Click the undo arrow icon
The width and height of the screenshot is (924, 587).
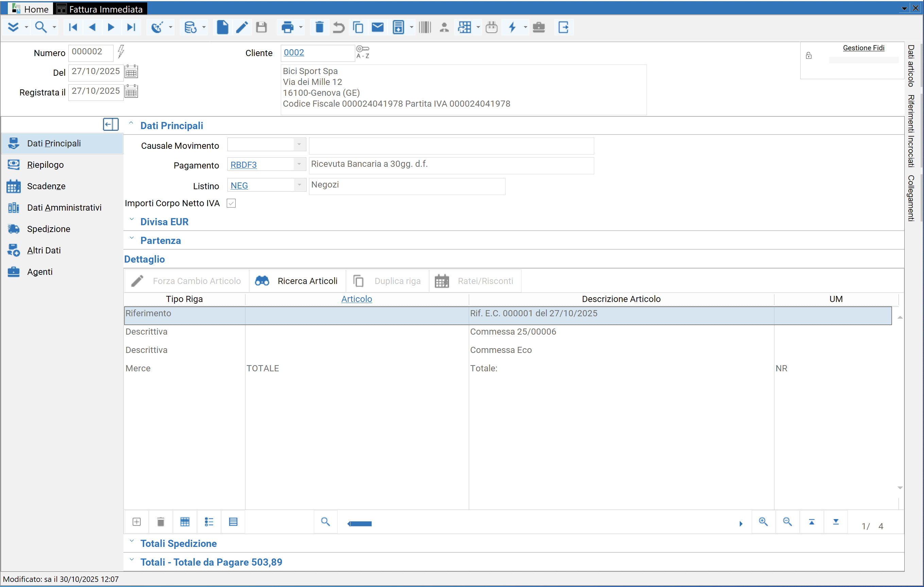click(339, 27)
